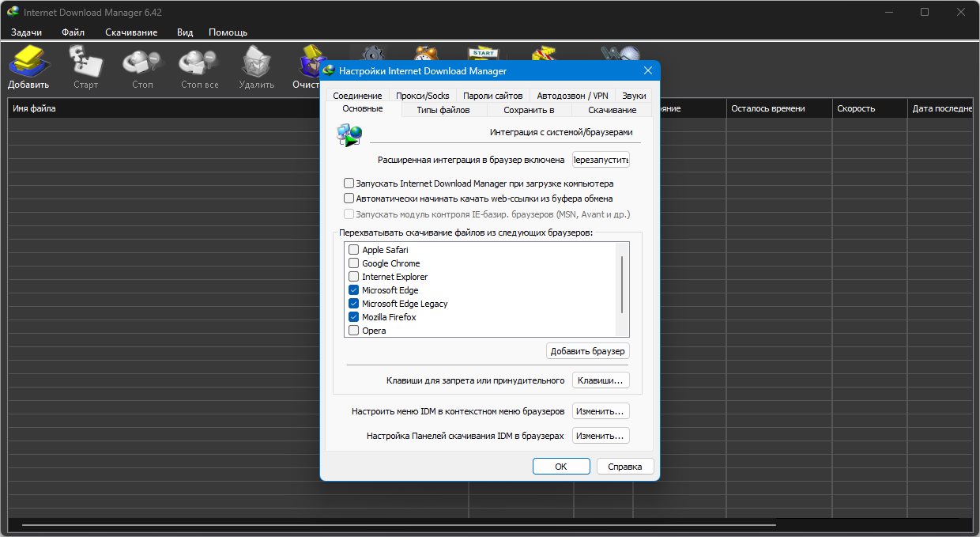Open the Скачивание menu in menu bar
The image size is (980, 537).
click(x=131, y=32)
